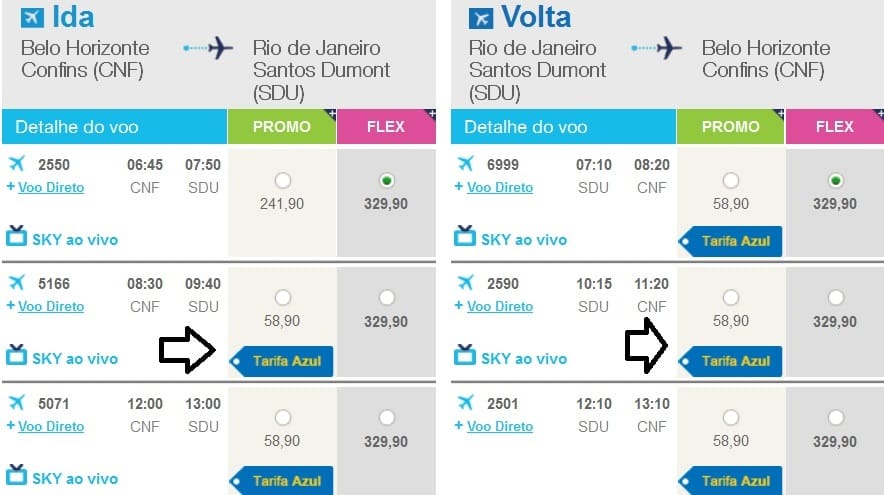Click the Tarifa Azul tag on flight 6999
The height and width of the screenshot is (495, 884).
point(734,241)
